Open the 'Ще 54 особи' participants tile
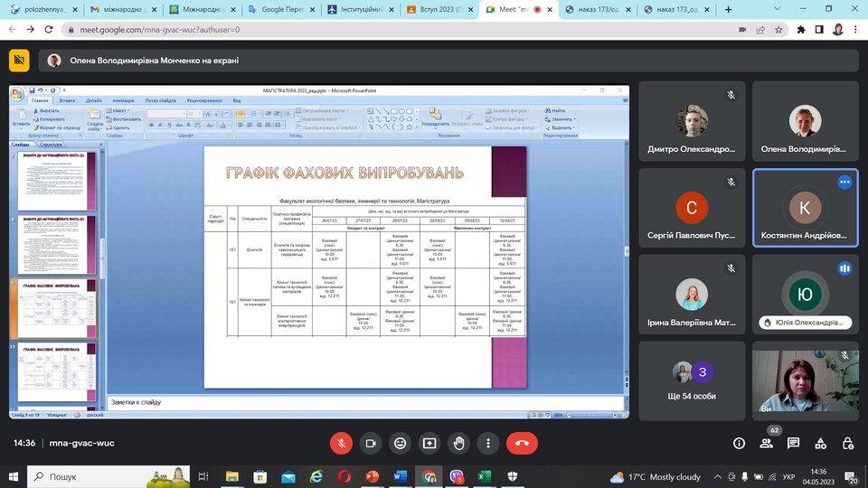 pyautogui.click(x=693, y=381)
